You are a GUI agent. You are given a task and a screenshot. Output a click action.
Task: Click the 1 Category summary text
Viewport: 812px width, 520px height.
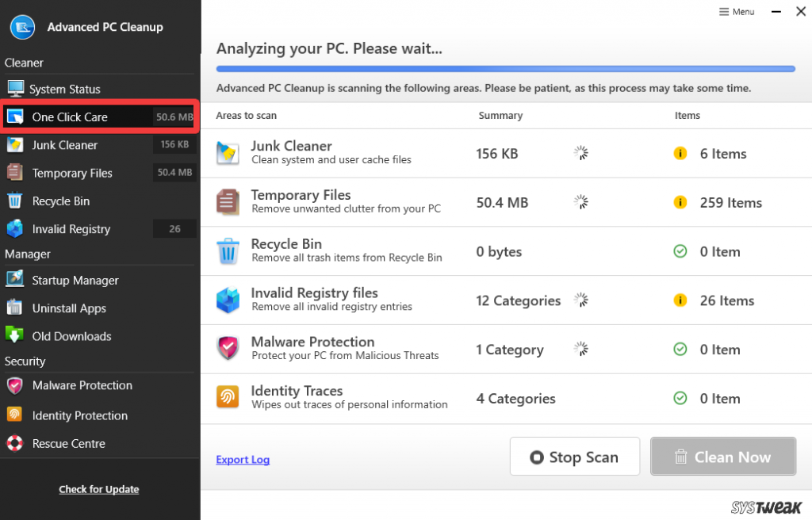(510, 350)
